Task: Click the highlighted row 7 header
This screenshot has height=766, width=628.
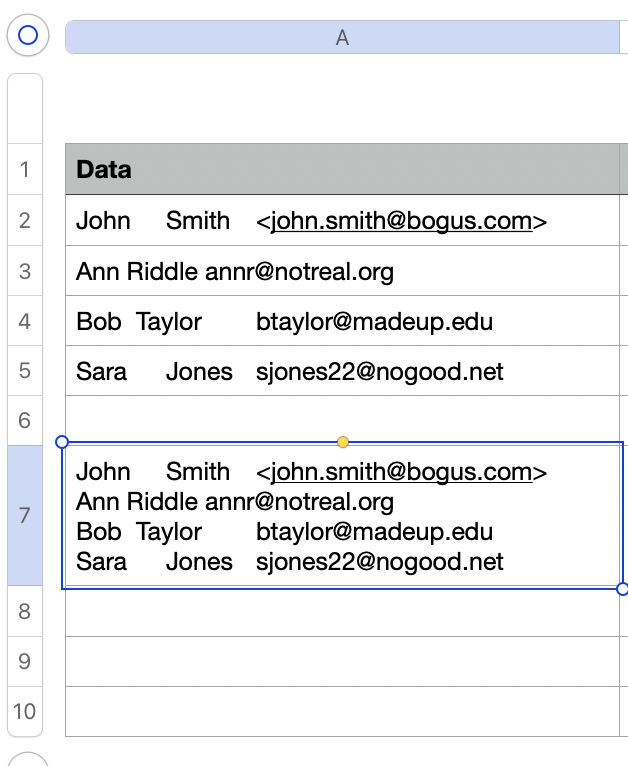Action: point(25,515)
